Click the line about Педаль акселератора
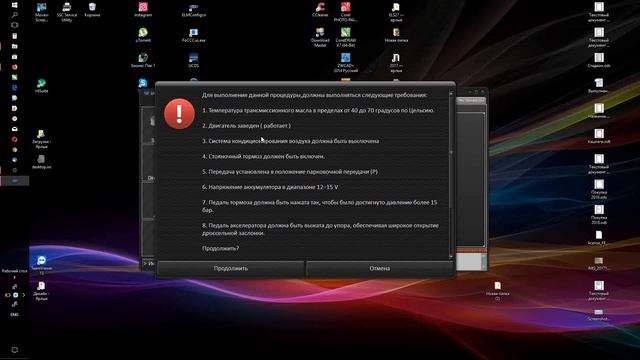The height and width of the screenshot is (360, 640). 320,229
